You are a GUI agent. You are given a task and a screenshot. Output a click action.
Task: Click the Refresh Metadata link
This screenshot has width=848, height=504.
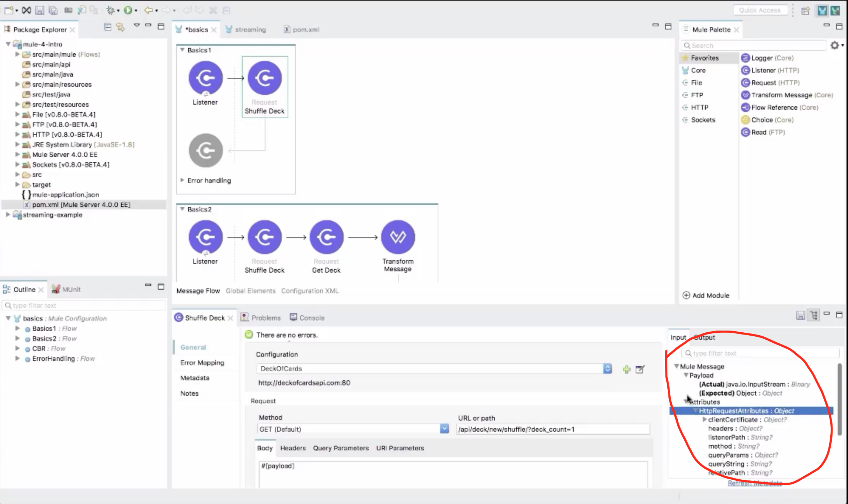click(755, 483)
